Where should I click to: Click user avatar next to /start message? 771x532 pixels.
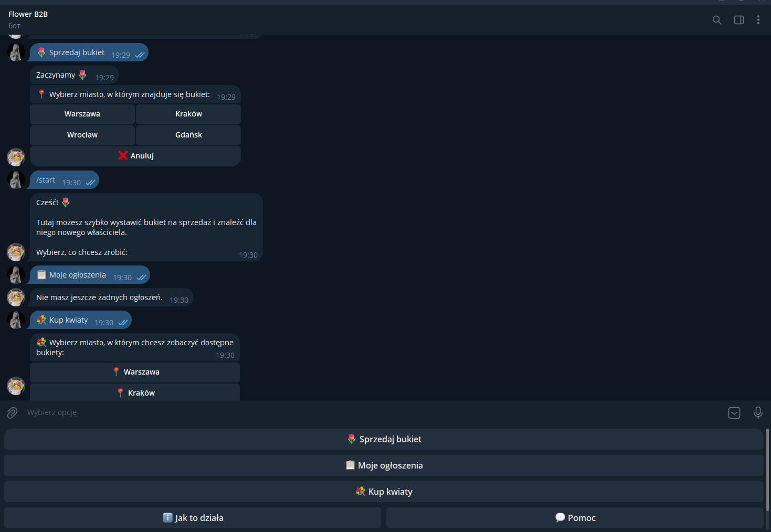(x=16, y=180)
